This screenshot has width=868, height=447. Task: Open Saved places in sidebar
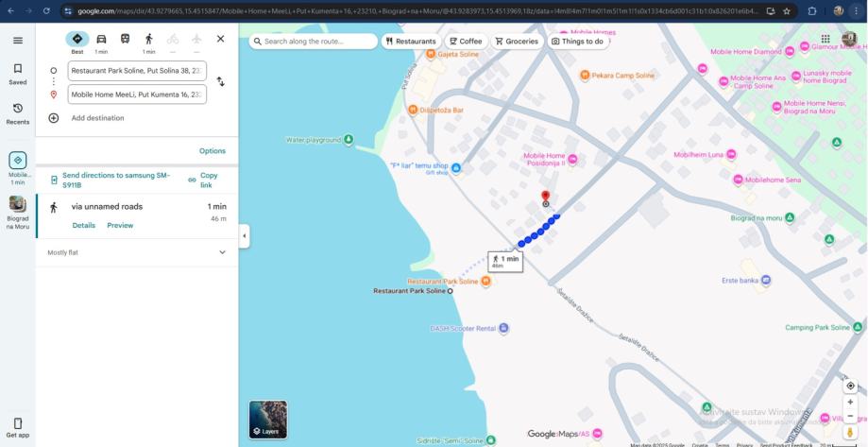18,75
